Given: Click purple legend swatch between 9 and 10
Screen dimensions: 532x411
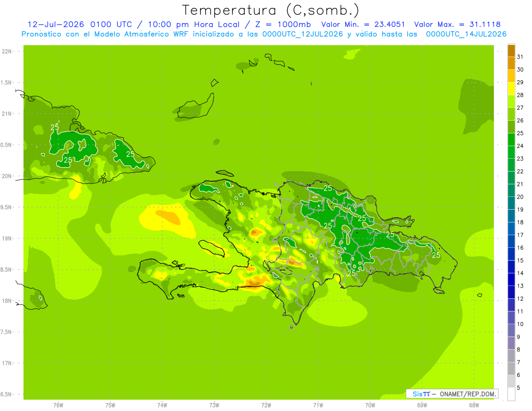Looking at the screenshot, I should coord(511,330).
